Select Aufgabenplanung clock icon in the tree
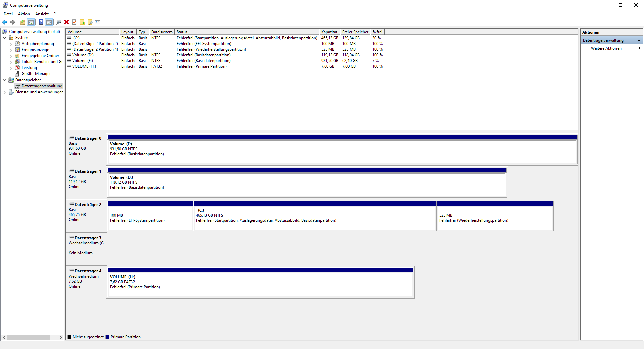 pyautogui.click(x=17, y=44)
